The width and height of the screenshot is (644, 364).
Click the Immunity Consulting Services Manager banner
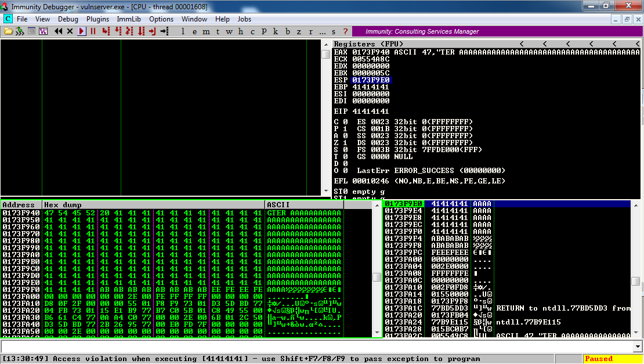pyautogui.click(x=497, y=31)
